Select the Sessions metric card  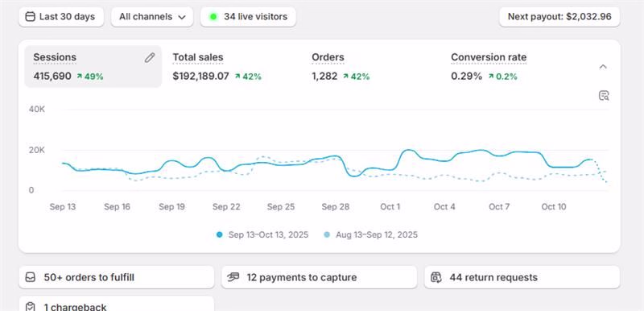click(93, 66)
